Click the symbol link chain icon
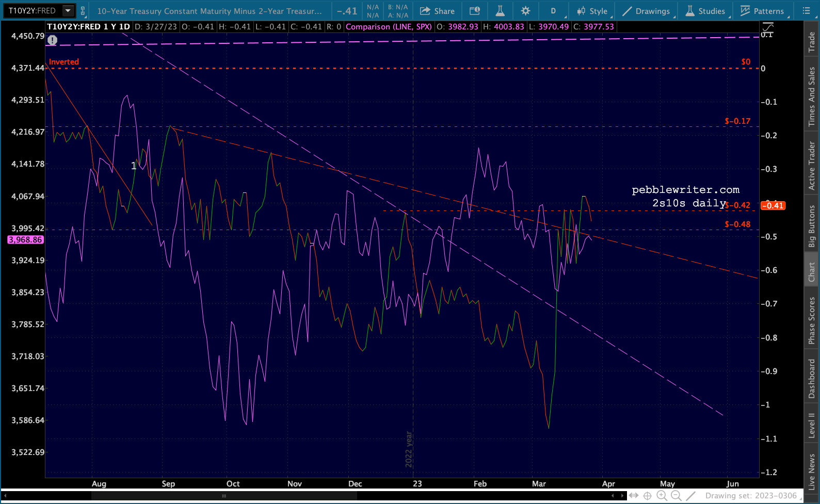The image size is (820, 504). point(83,11)
